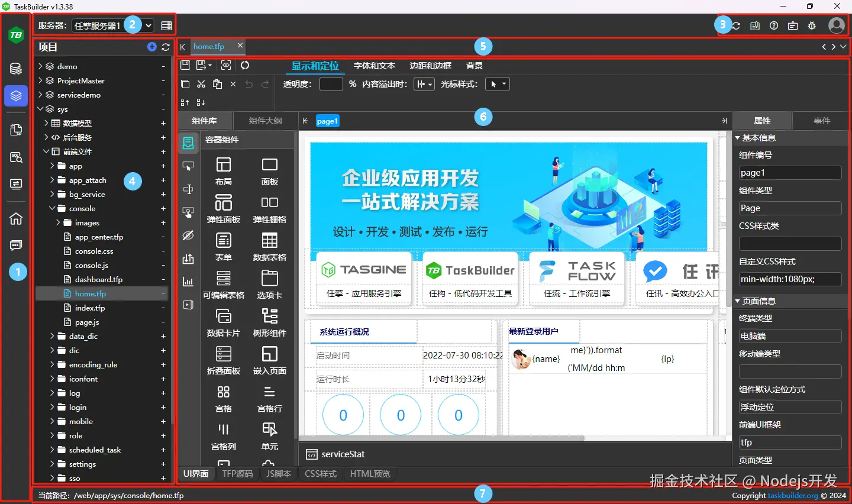The height and width of the screenshot is (504, 852).
Task: Click the bug report icon in the top right
Action: click(x=811, y=25)
